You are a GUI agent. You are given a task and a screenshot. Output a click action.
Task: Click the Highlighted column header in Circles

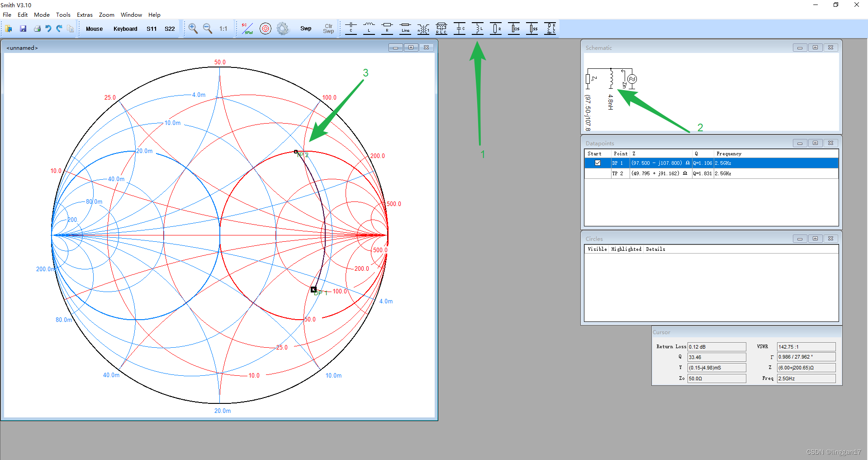[x=626, y=249]
